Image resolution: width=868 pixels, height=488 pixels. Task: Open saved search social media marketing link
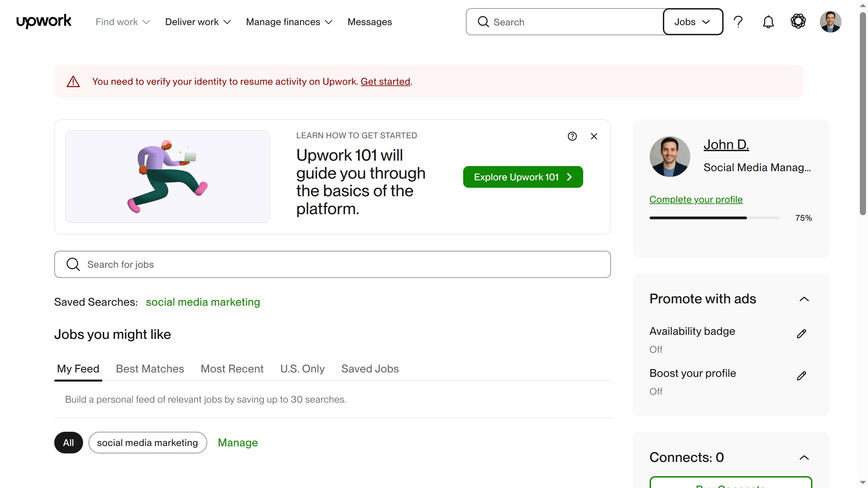[x=203, y=302]
